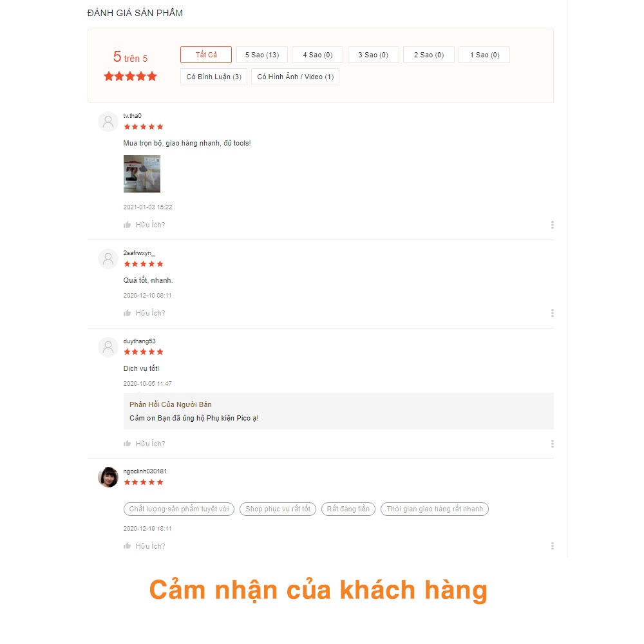Click the 'duythang53' username link

tap(140, 341)
